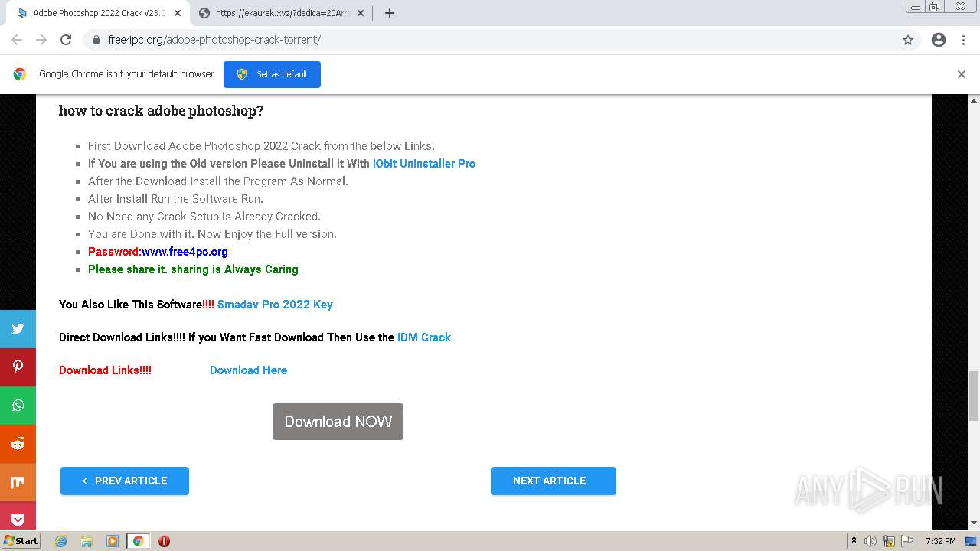Click the scrollbar down arrow
980x551 pixels.
(x=974, y=523)
